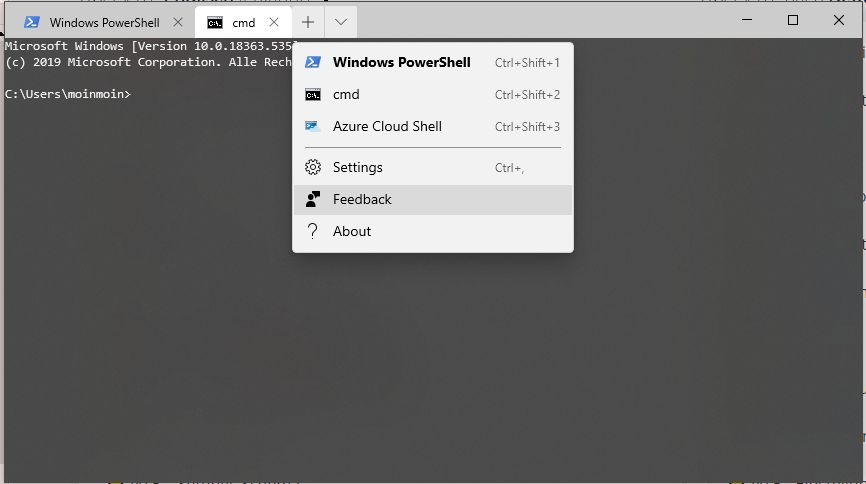The width and height of the screenshot is (866, 484).
Task: Close the cmd tab
Action: tap(274, 22)
